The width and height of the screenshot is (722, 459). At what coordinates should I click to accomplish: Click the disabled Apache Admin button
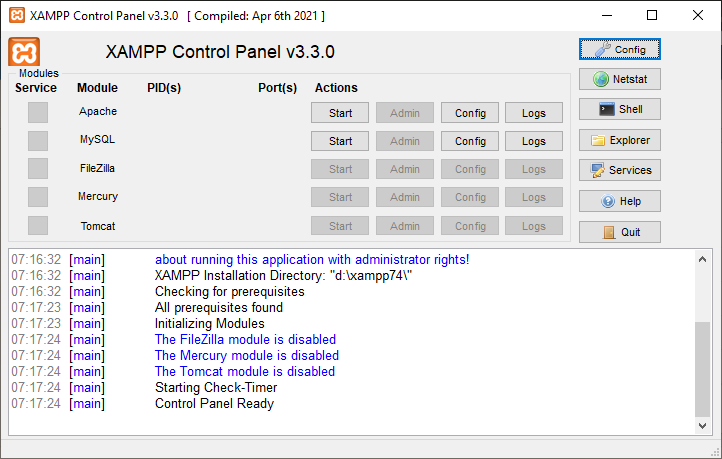point(405,113)
